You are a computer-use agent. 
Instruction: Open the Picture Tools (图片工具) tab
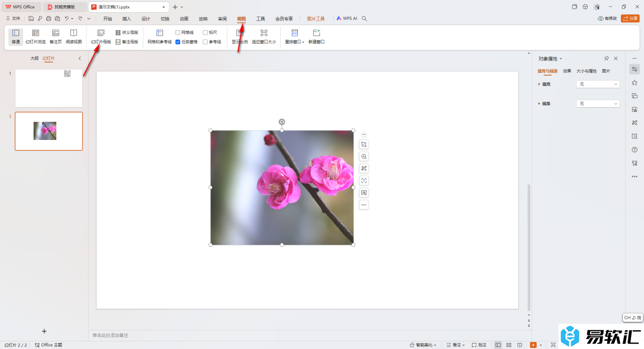click(x=316, y=19)
